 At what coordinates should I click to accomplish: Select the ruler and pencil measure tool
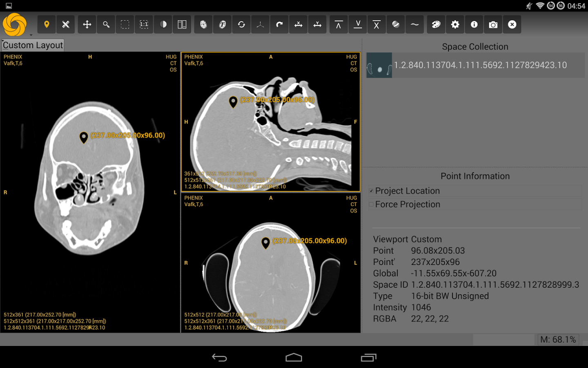click(66, 25)
